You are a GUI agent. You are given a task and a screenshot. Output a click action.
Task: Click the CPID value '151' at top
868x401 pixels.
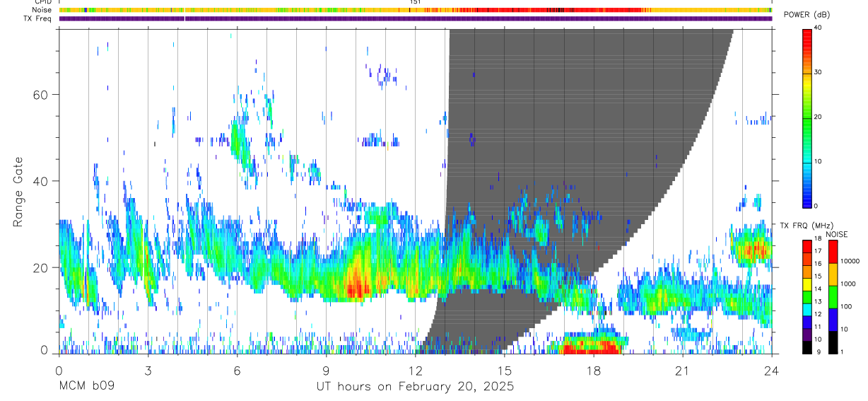tap(415, 2)
